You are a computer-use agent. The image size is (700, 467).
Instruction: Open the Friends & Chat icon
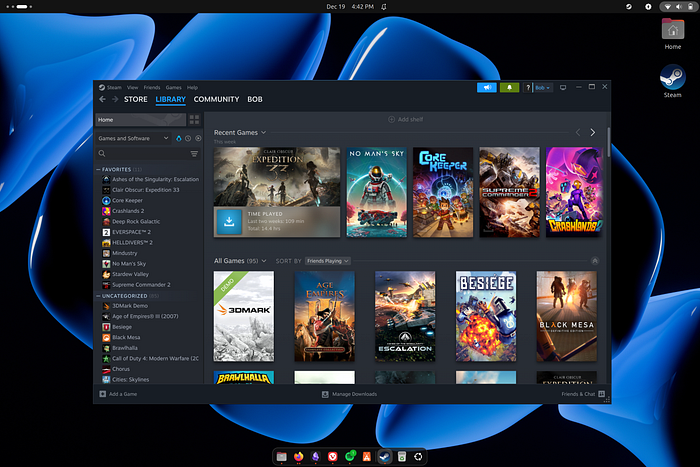[601, 394]
